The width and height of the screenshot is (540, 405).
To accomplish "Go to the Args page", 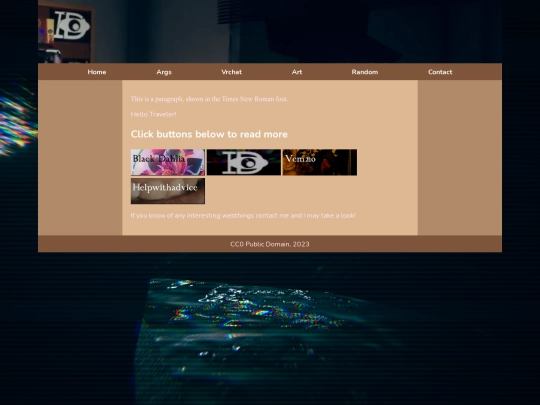I will (164, 72).
